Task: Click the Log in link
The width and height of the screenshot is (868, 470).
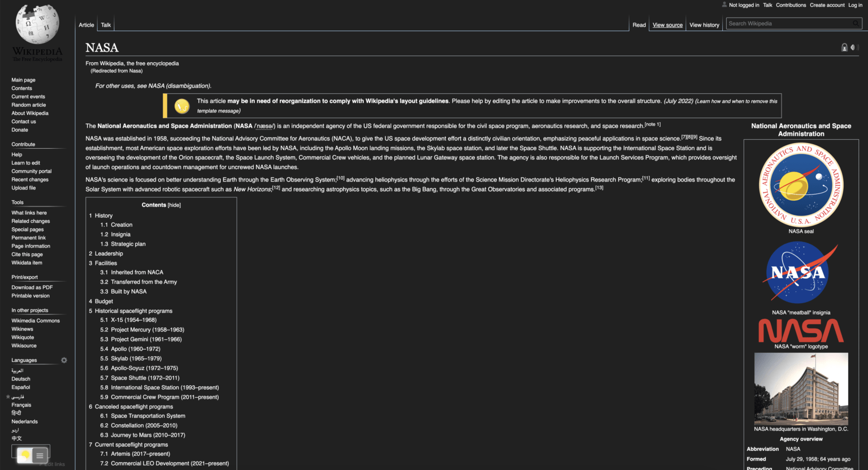Action: click(855, 5)
